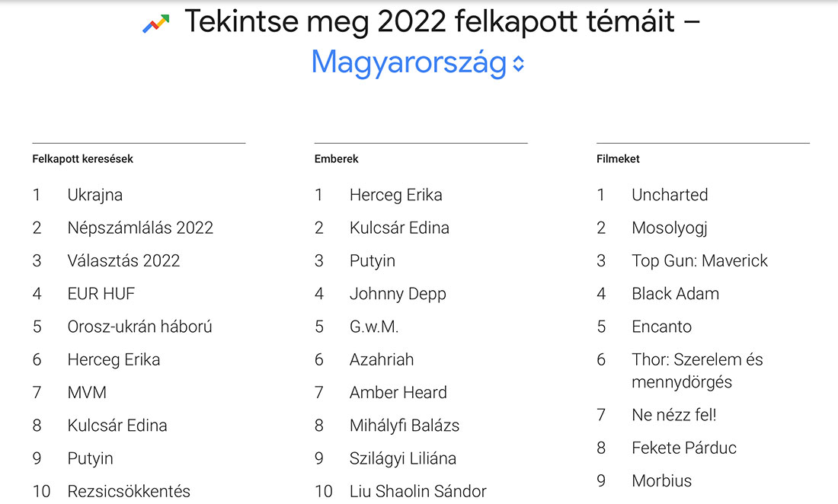Image resolution: width=838 pixels, height=504 pixels.
Task: Open Herceg Erika in the Emberek list
Action: point(396,195)
